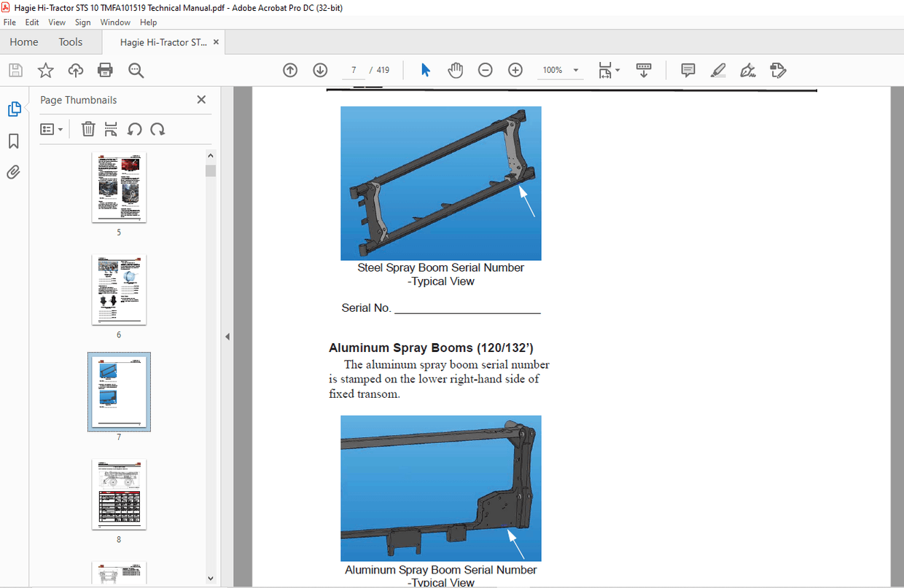The height and width of the screenshot is (588, 904).
Task: Zoom out using the minus button
Action: click(485, 70)
